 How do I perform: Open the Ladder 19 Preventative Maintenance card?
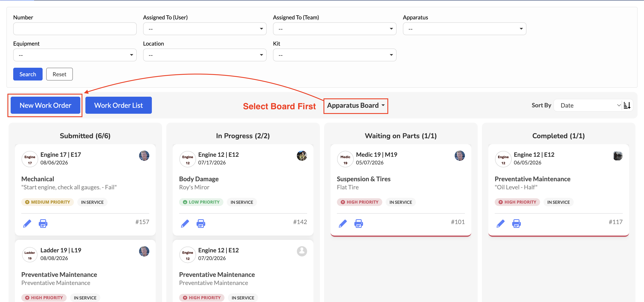pyautogui.click(x=85, y=271)
